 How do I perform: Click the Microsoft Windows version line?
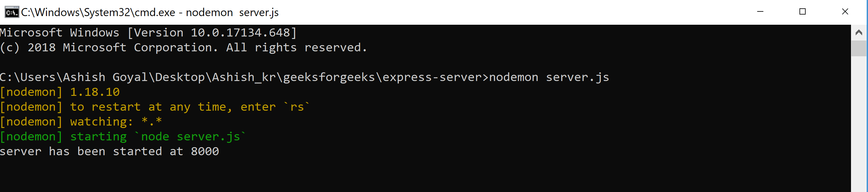click(148, 33)
